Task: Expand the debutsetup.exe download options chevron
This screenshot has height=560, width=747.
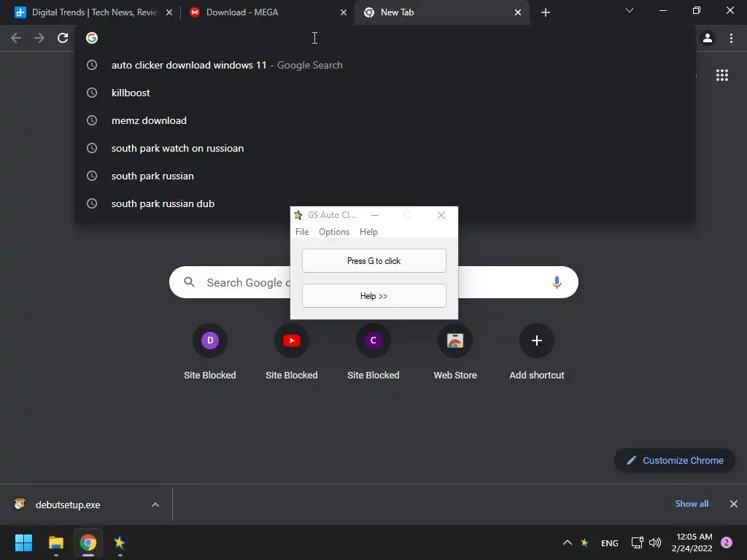Action: (155, 505)
